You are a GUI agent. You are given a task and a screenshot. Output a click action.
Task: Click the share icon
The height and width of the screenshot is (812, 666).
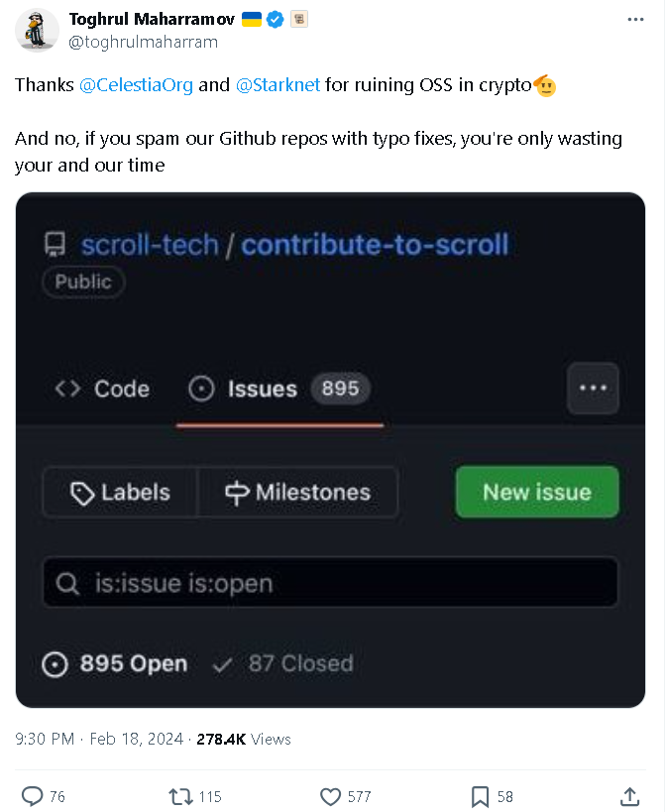coord(631,796)
